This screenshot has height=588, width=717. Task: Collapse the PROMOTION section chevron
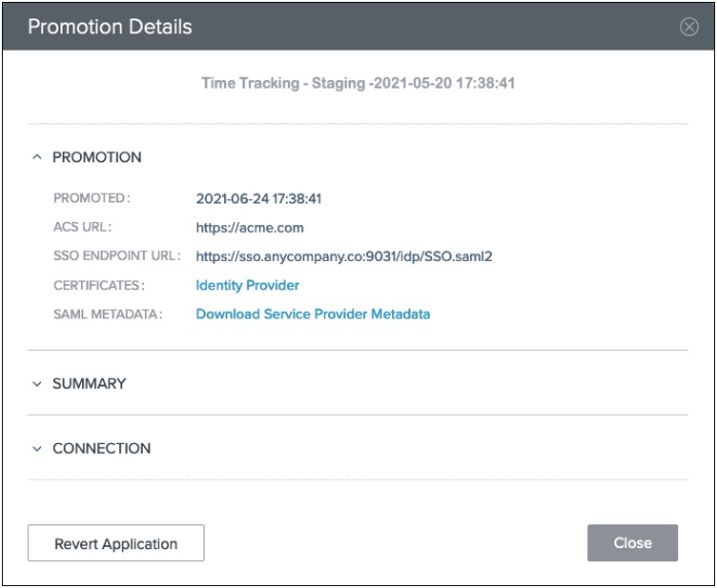pos(37,157)
